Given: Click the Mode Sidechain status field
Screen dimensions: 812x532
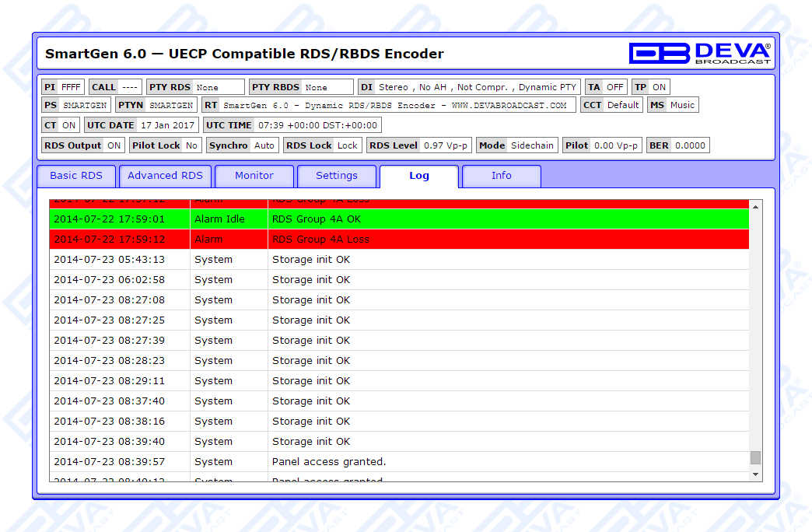Looking at the screenshot, I should point(516,145).
